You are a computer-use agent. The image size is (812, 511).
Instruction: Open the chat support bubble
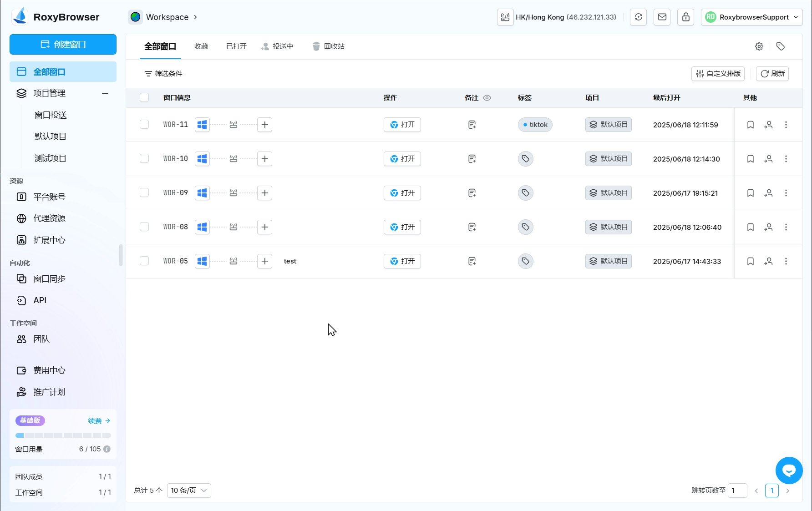(789, 471)
